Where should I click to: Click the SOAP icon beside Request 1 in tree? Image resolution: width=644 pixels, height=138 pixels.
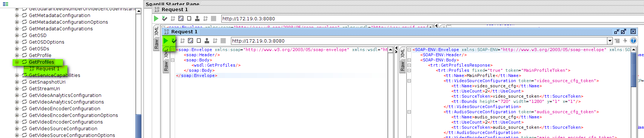32,69
